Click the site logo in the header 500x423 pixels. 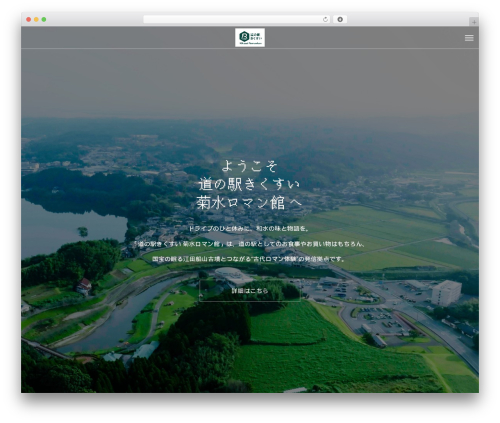pos(250,38)
